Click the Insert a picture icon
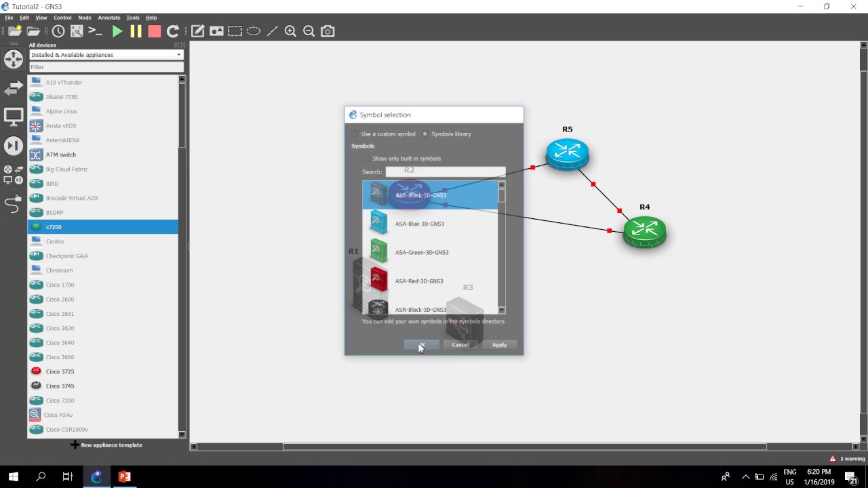 [x=216, y=31]
